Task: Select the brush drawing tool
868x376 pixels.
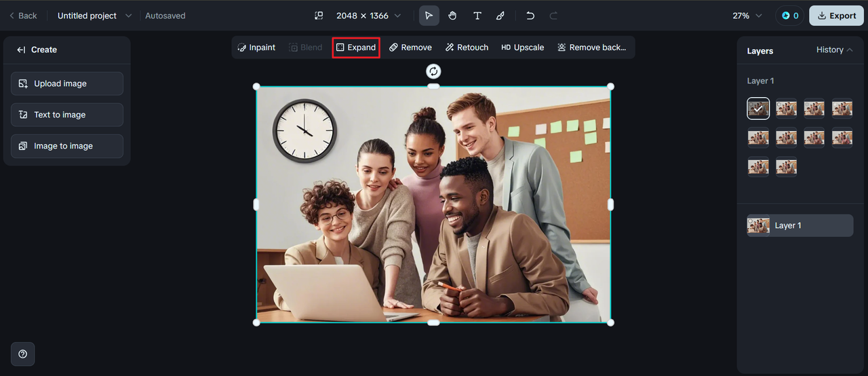Action: click(x=500, y=16)
